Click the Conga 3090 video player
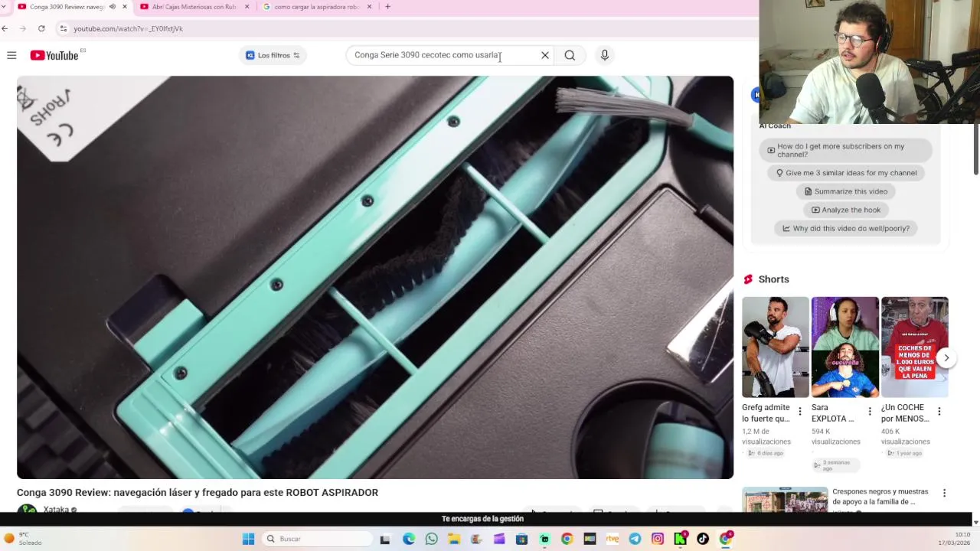 coord(375,277)
